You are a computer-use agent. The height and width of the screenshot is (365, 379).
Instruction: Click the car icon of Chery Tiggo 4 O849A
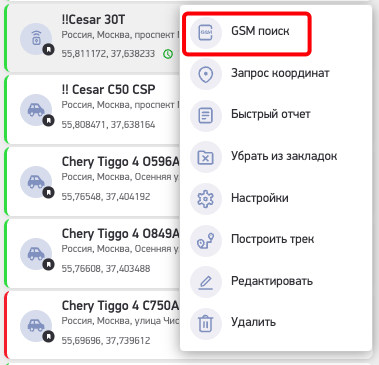point(36,254)
